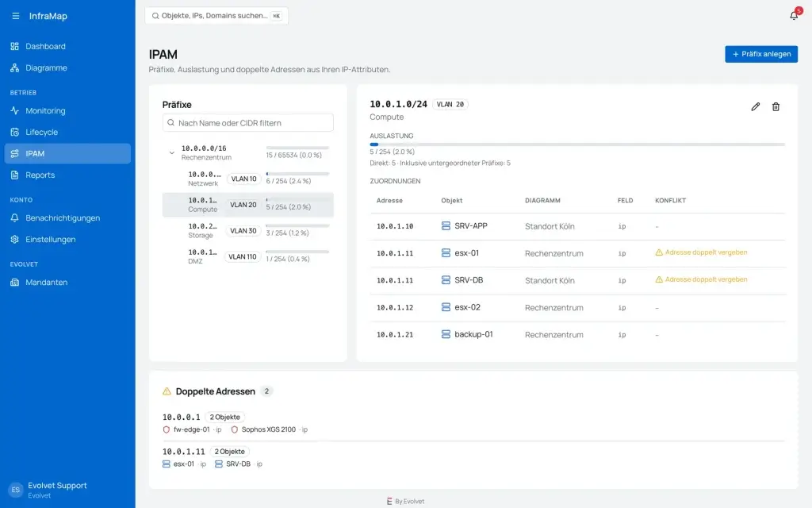Collapse the 10.0.0.0/16 Rechenzentrum prefix
This screenshot has width=812, height=508.
[x=171, y=153]
